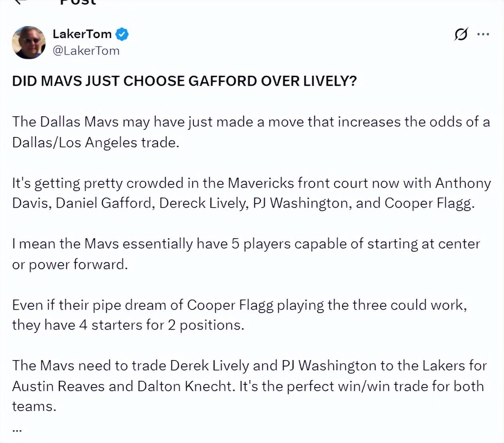This screenshot has width=504, height=443.
Task: Click the paragraph starting "The Dallas Mavs may"
Action: (250, 132)
